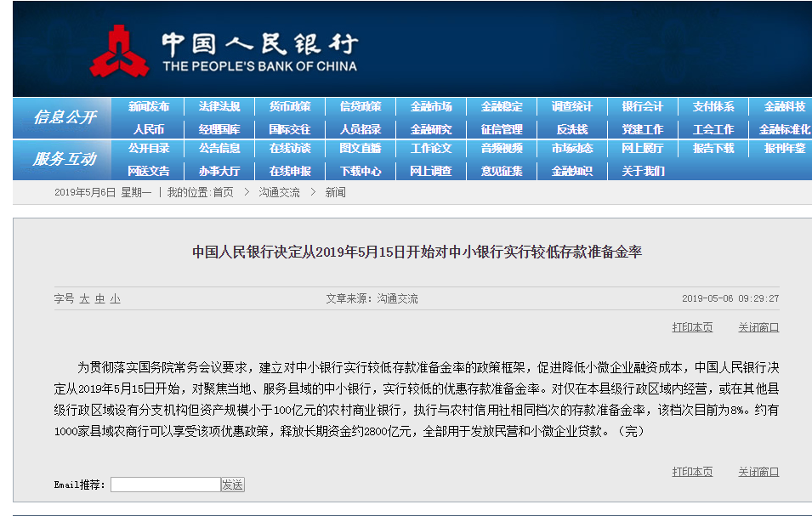Set font size to 中
812x516 pixels.
pyautogui.click(x=100, y=298)
